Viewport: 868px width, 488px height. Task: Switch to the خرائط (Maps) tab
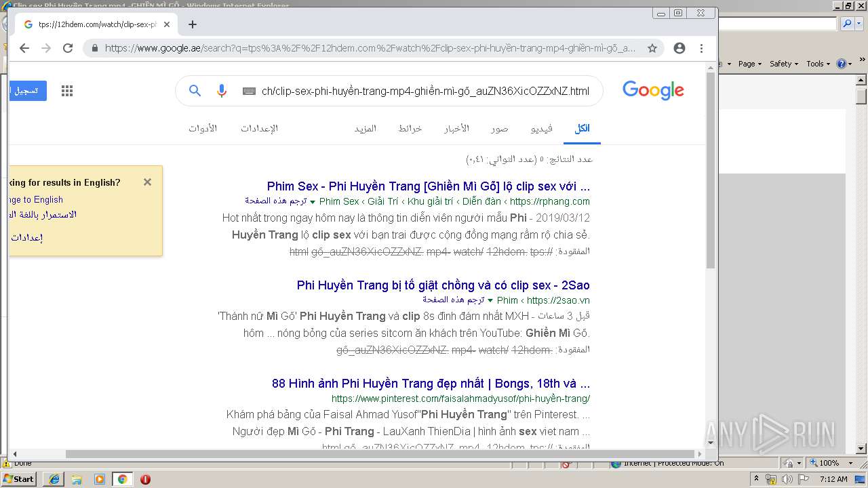tap(410, 129)
